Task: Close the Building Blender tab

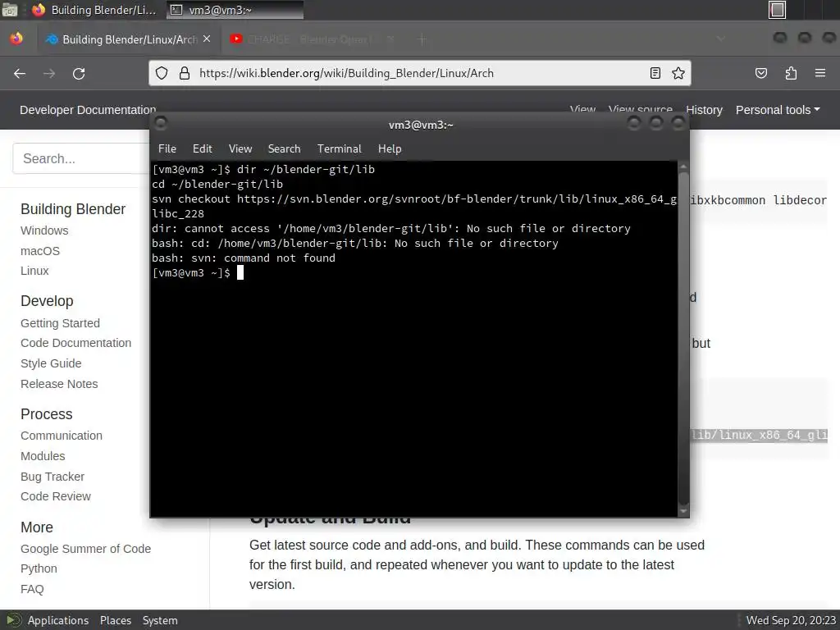Action: click(x=207, y=39)
